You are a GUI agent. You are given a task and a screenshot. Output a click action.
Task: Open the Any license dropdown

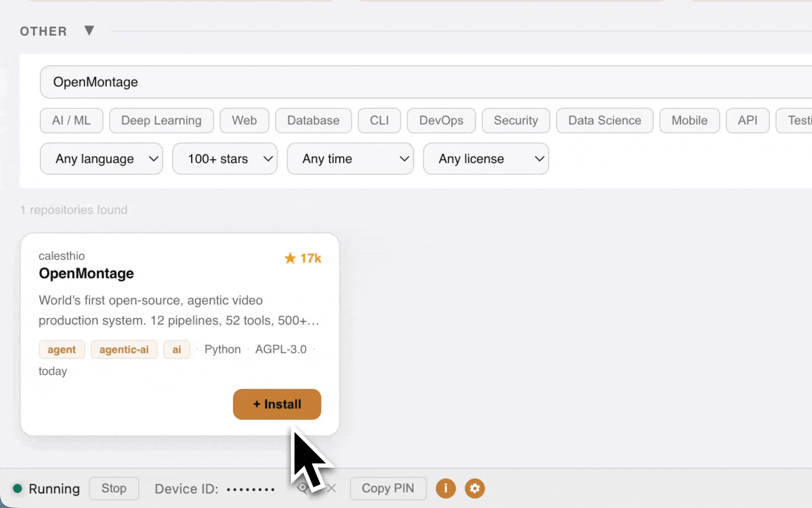point(486,159)
